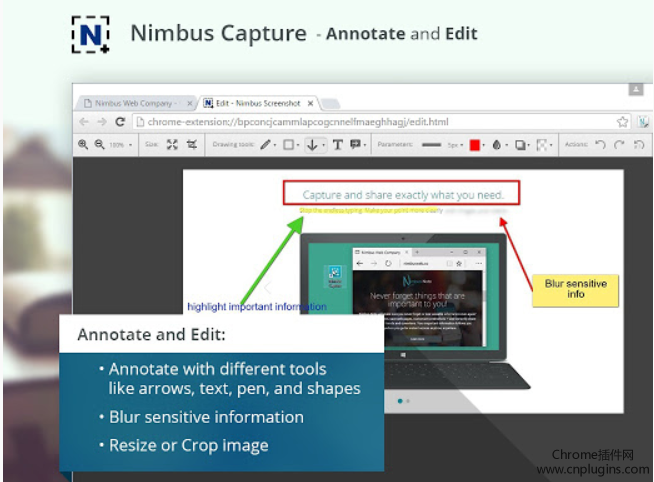
Task: Click 'Resize or Crop image' bullet text
Action: 189,446
